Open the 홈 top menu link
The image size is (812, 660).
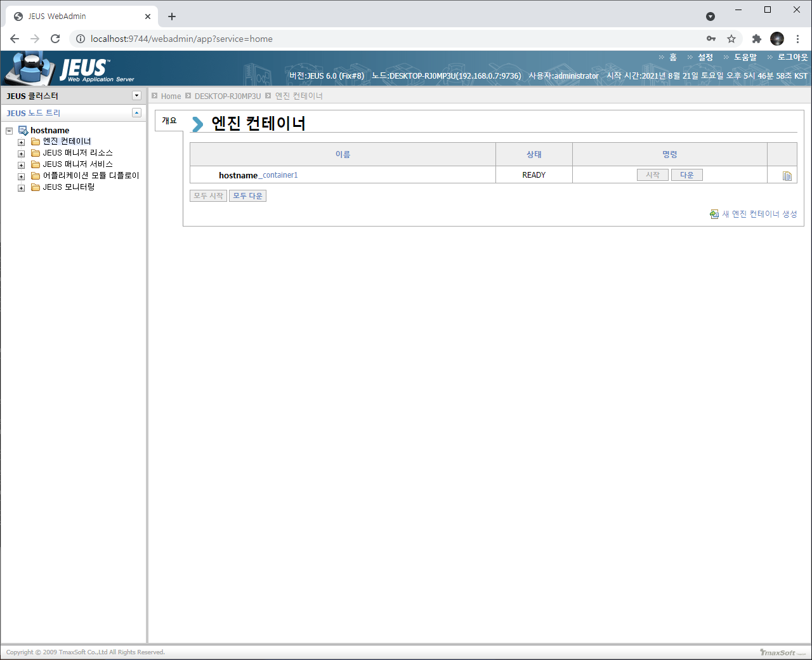(x=673, y=57)
